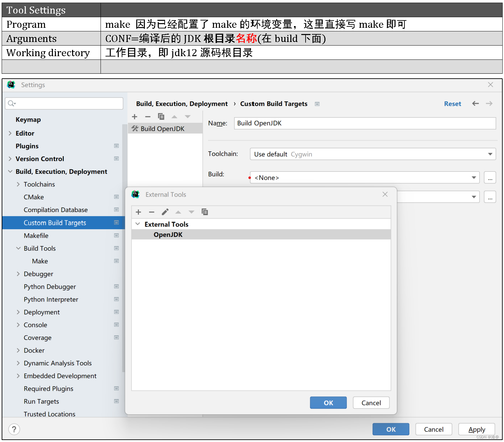504x442 pixels.
Task: Open Python Interpreter settings
Action: tap(51, 300)
